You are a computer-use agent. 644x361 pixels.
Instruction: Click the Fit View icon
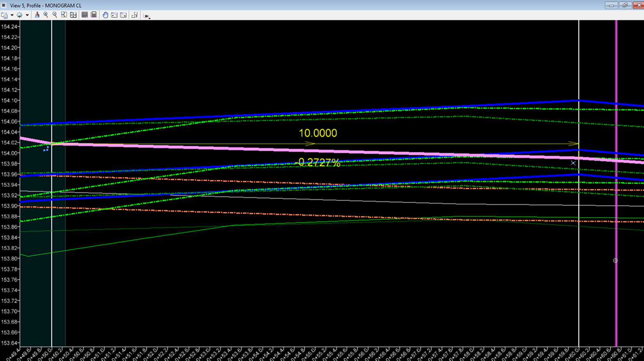73,15
